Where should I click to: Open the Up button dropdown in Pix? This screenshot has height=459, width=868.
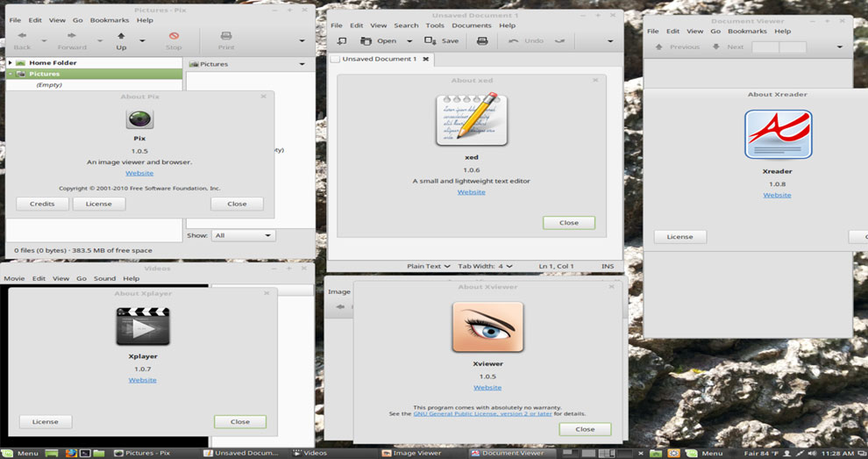coord(142,40)
